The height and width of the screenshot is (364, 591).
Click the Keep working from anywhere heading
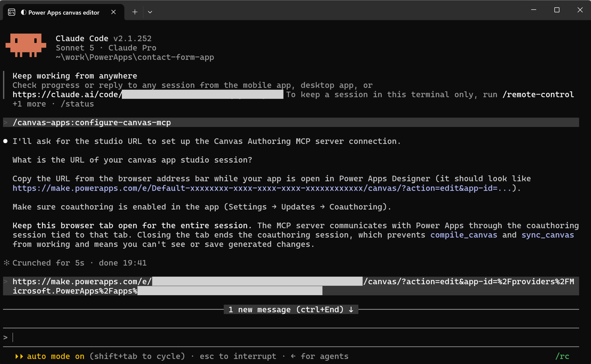tap(75, 76)
